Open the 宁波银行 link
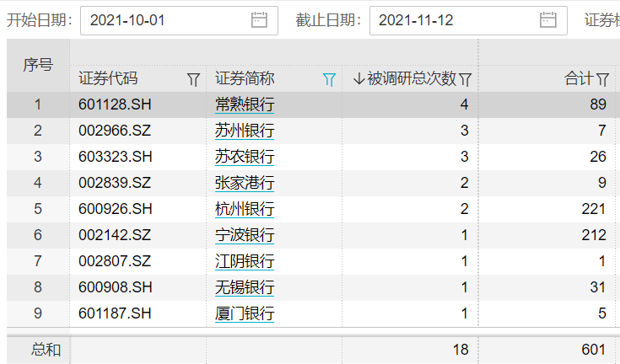Screen dimensions: 620x364 (x=244, y=236)
